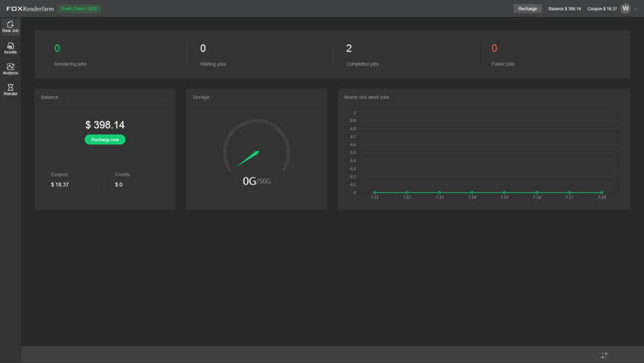644x363 pixels.
Task: Click the 7.11 data point on chart
Action: [x=374, y=192]
